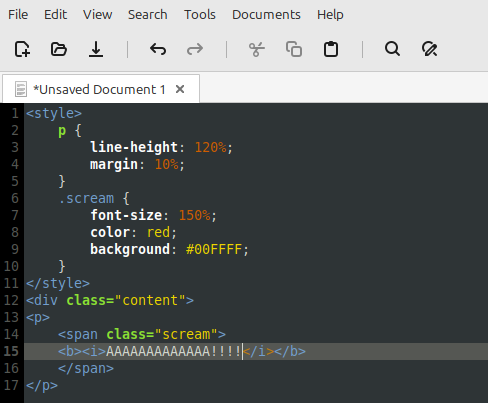Image resolution: width=488 pixels, height=403 pixels.
Task: Create a new document via toolbar icon
Action: 22,49
